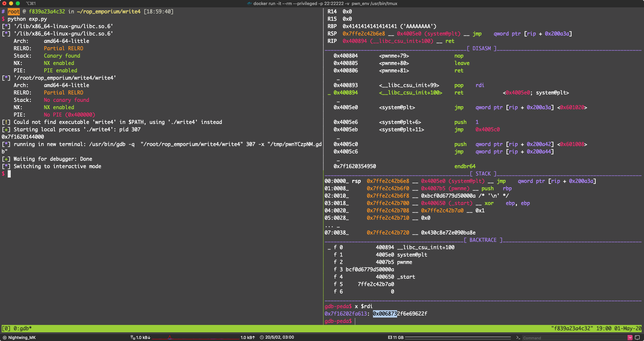644x341 pixels.
Task: Click the clock icon before 20/5/02, 03:00
Action: pyautogui.click(x=262, y=337)
